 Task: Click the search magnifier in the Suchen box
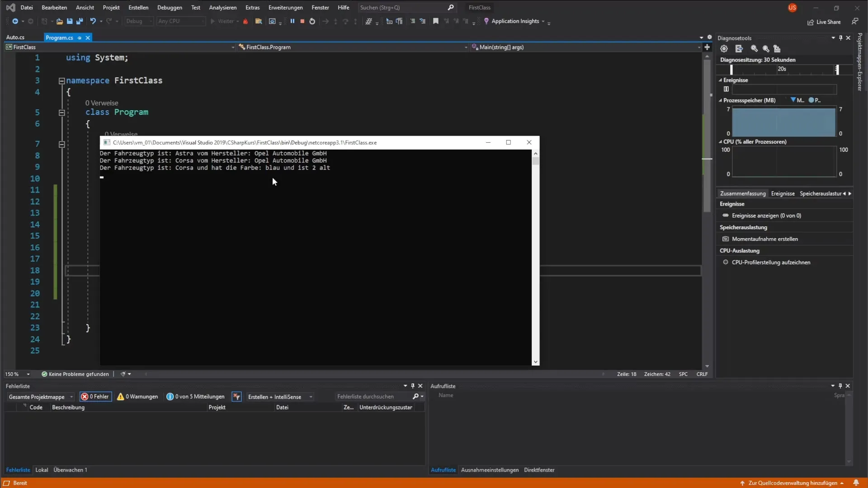[450, 8]
